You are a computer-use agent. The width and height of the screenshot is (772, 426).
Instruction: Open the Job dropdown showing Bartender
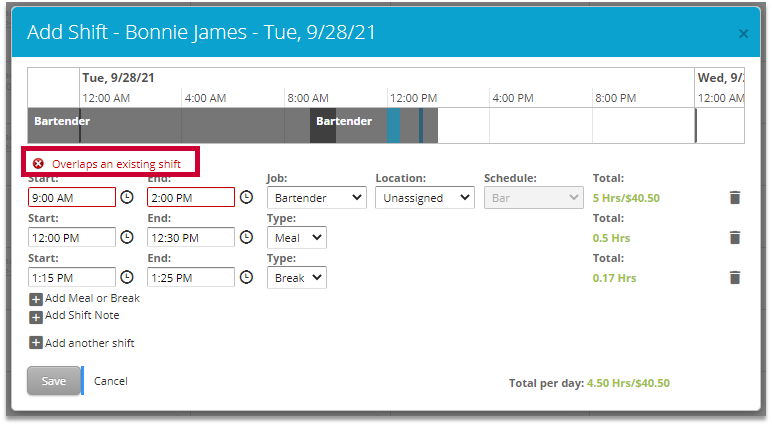click(x=316, y=198)
